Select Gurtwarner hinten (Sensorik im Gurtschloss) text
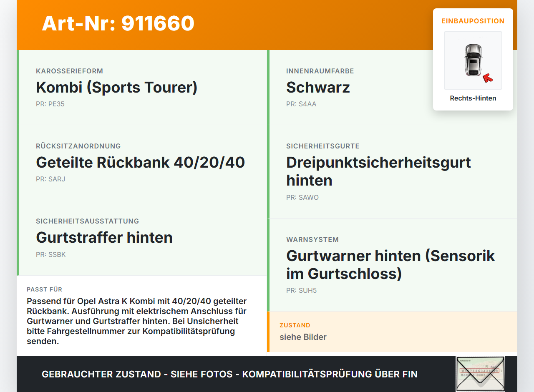534x392 pixels. tap(390, 265)
